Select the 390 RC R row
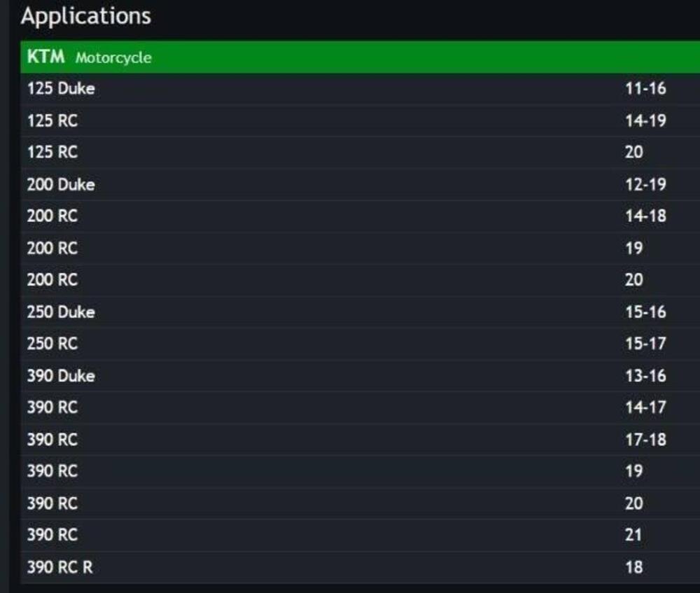 (x=59, y=567)
